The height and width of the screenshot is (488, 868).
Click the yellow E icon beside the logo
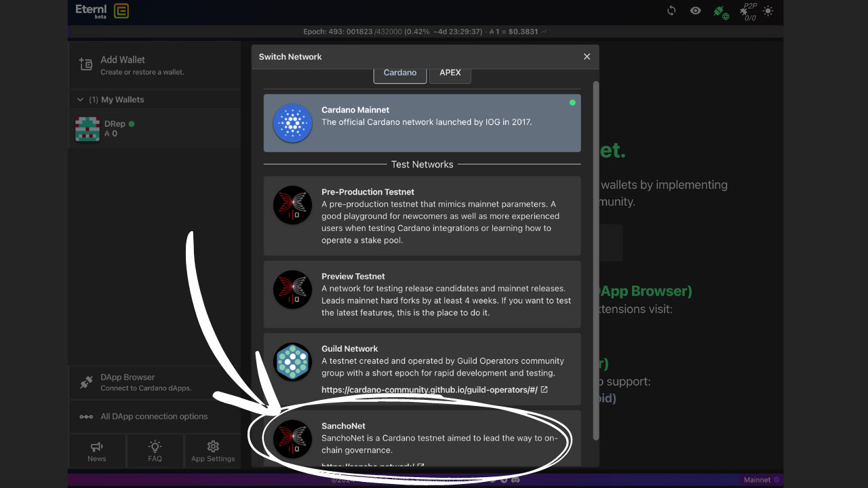121,11
